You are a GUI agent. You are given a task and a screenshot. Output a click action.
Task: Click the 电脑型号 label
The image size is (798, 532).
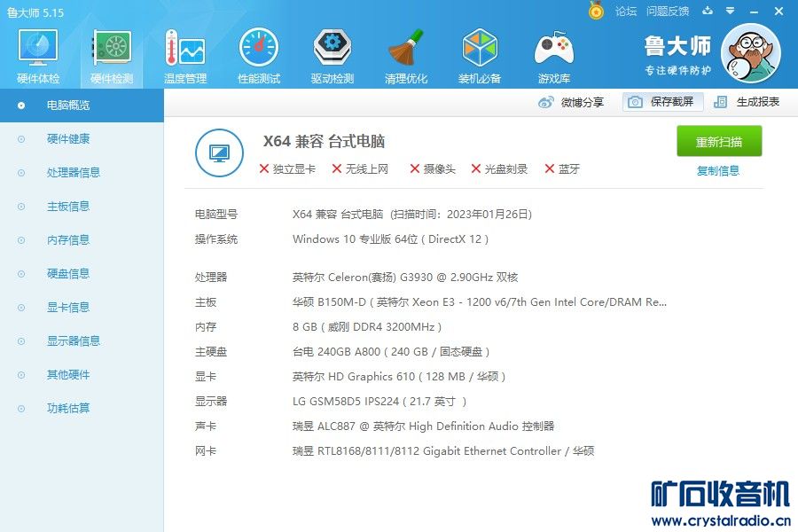coord(216,215)
